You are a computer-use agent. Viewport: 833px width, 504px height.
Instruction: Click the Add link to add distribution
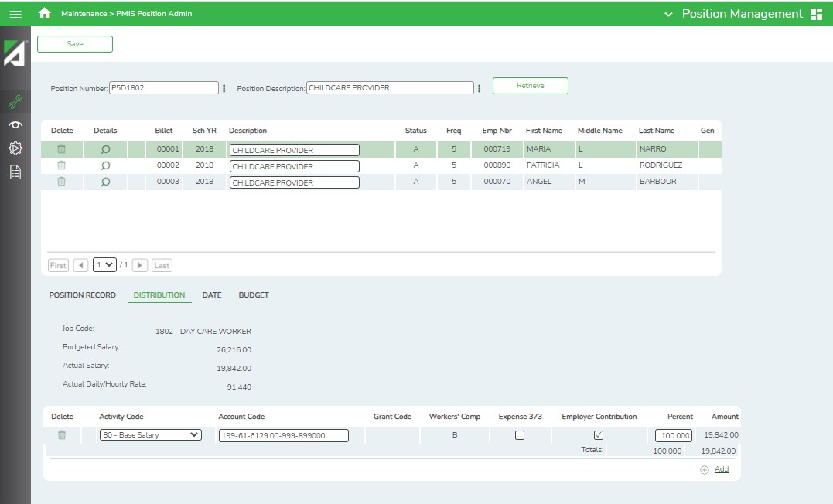[721, 469]
